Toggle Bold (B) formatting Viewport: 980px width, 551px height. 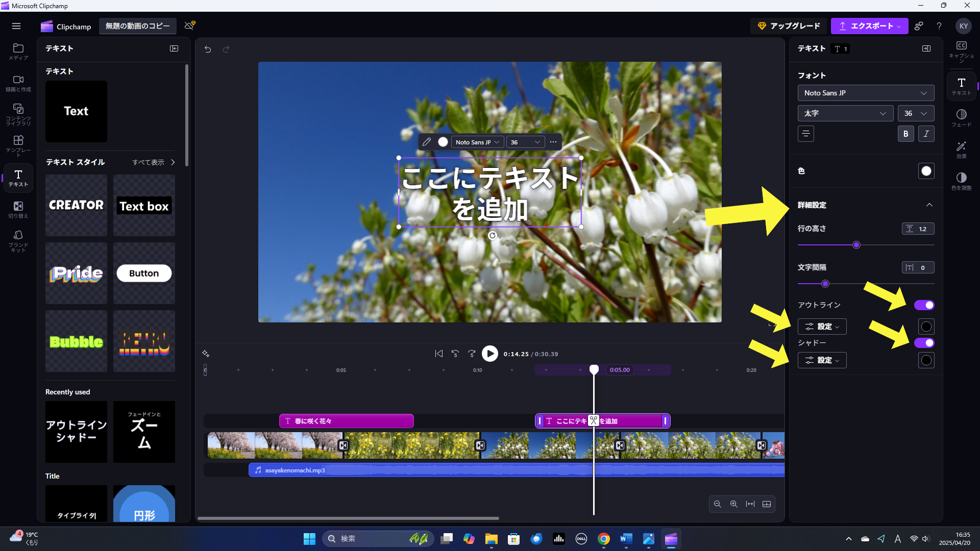[905, 134]
